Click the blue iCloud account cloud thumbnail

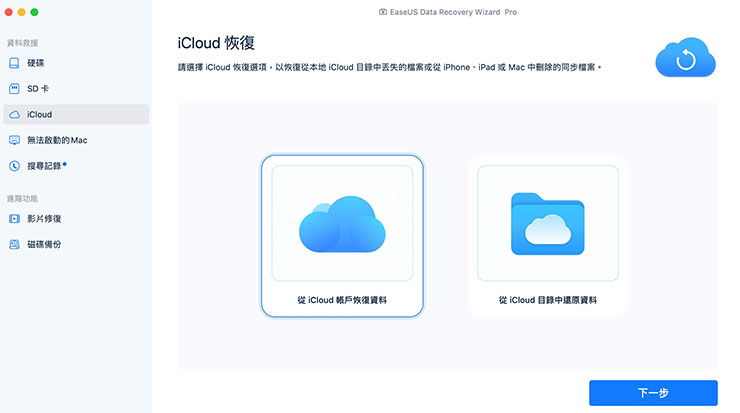(342, 224)
